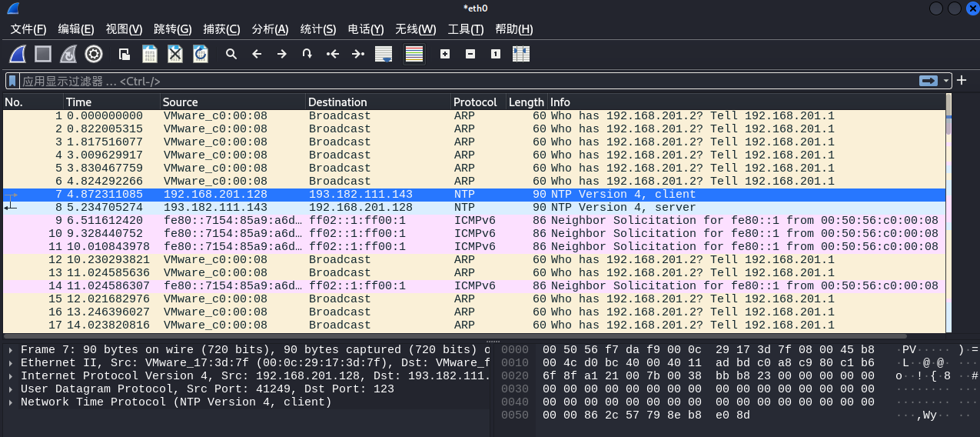Open the display filter history dropdown
The width and height of the screenshot is (980, 437).
pyautogui.click(x=947, y=81)
